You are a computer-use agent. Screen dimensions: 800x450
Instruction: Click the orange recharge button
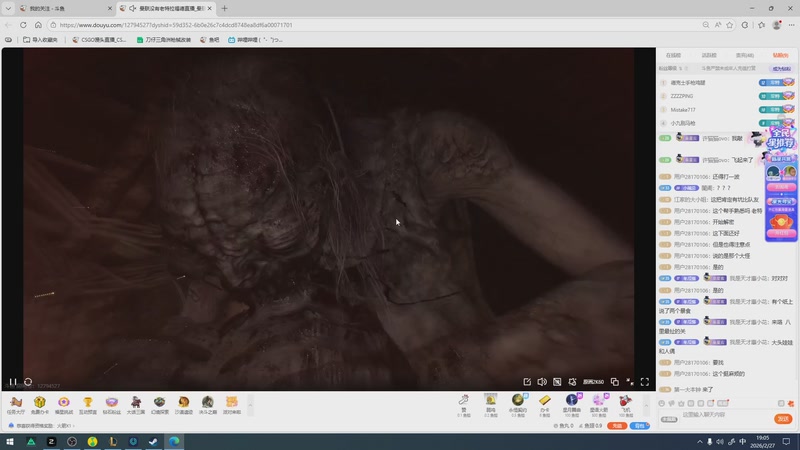pos(617,426)
